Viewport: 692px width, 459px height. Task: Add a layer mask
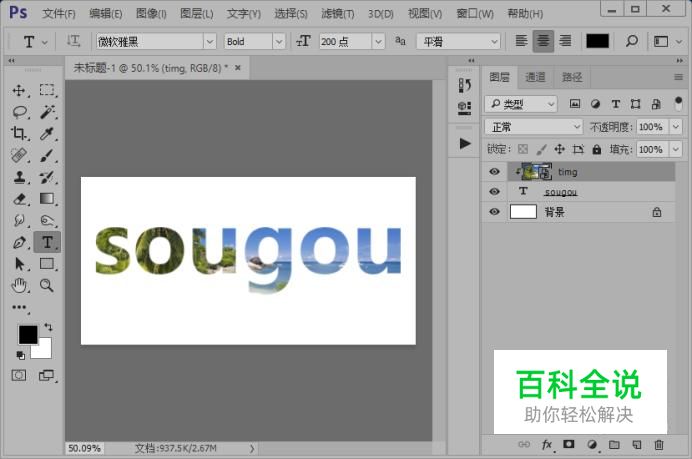(x=569, y=444)
